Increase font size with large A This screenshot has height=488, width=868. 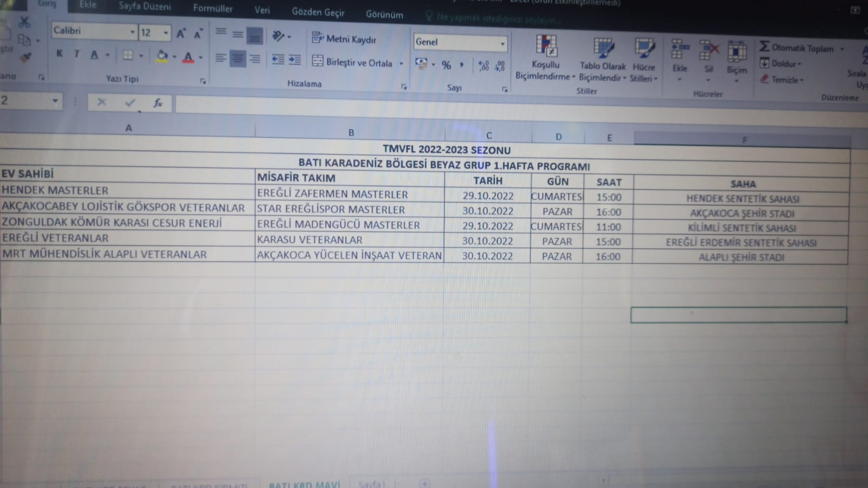[181, 34]
